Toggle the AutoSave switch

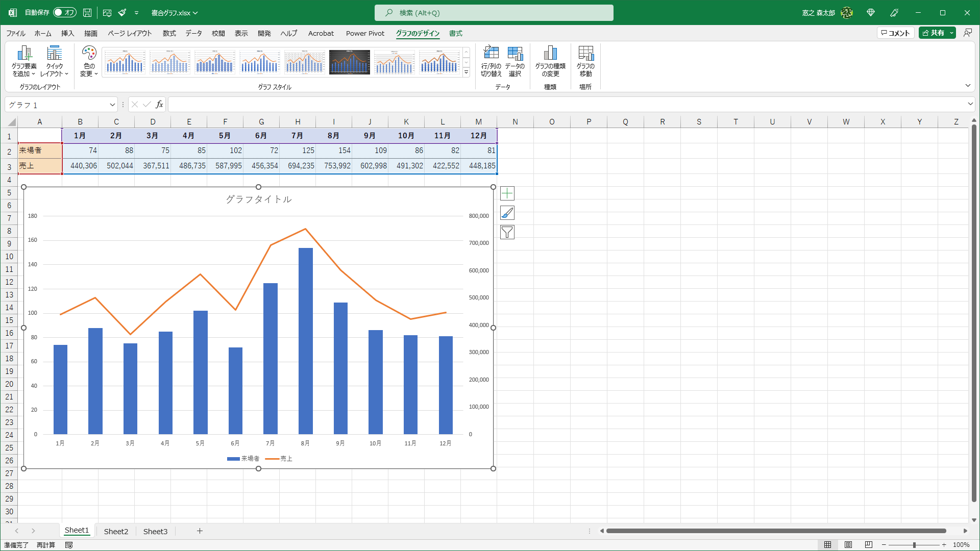pos(64,13)
